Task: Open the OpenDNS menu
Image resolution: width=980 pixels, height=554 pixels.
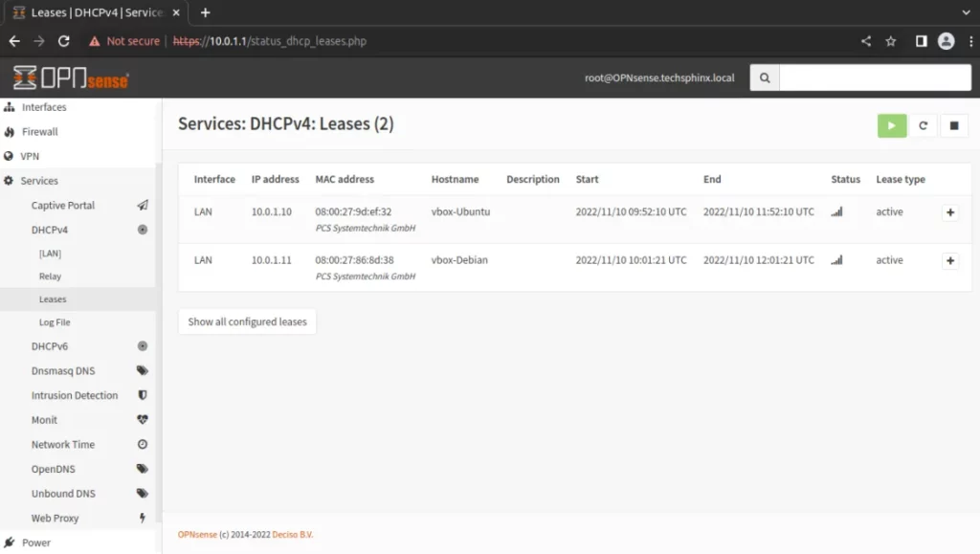Action: [54, 469]
